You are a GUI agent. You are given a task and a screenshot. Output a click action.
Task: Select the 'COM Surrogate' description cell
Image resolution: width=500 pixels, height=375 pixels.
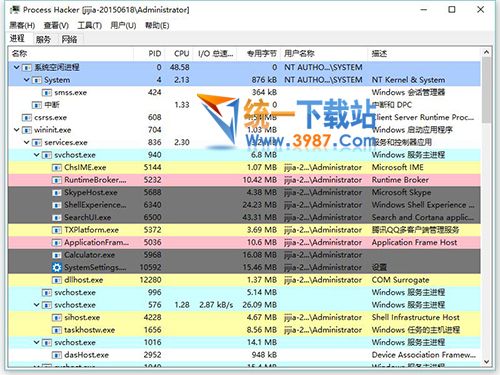pyautogui.click(x=400, y=280)
